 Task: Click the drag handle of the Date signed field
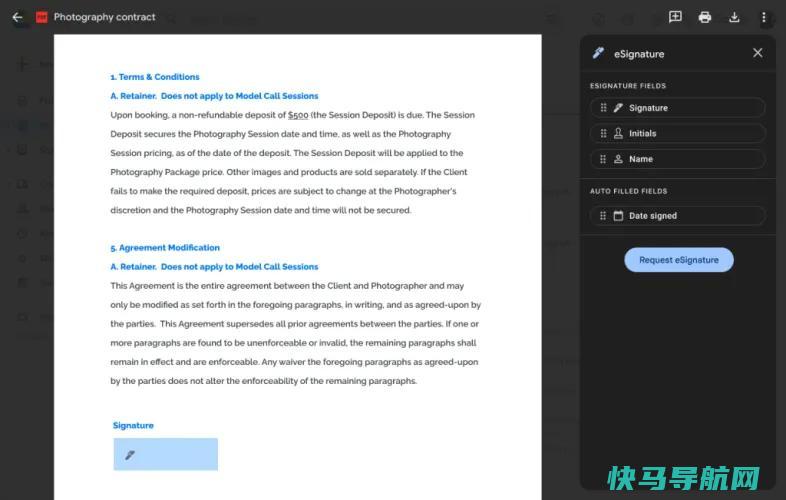603,216
